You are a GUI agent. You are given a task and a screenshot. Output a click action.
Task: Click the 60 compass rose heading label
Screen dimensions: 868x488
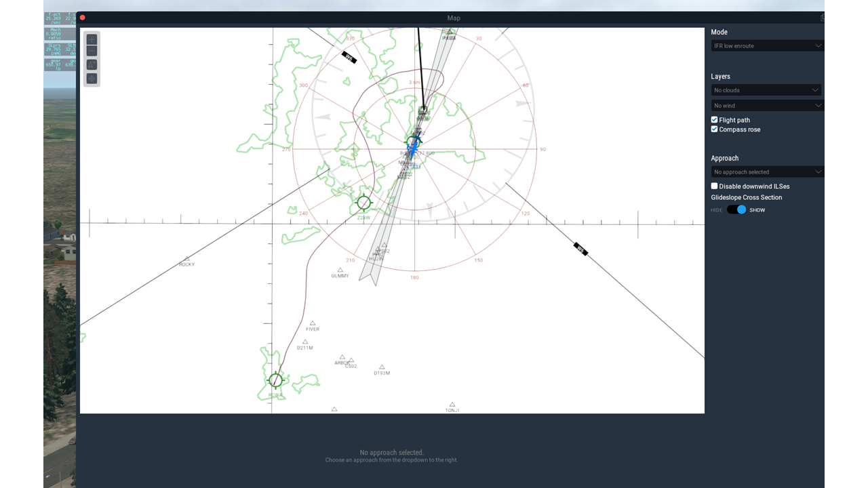coord(526,85)
